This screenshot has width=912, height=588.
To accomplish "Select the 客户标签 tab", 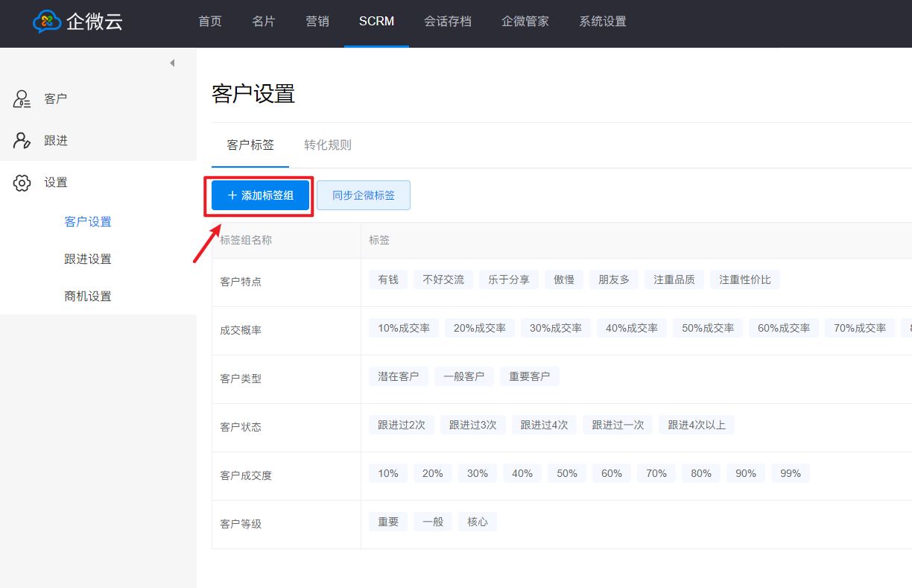I will click(250, 145).
